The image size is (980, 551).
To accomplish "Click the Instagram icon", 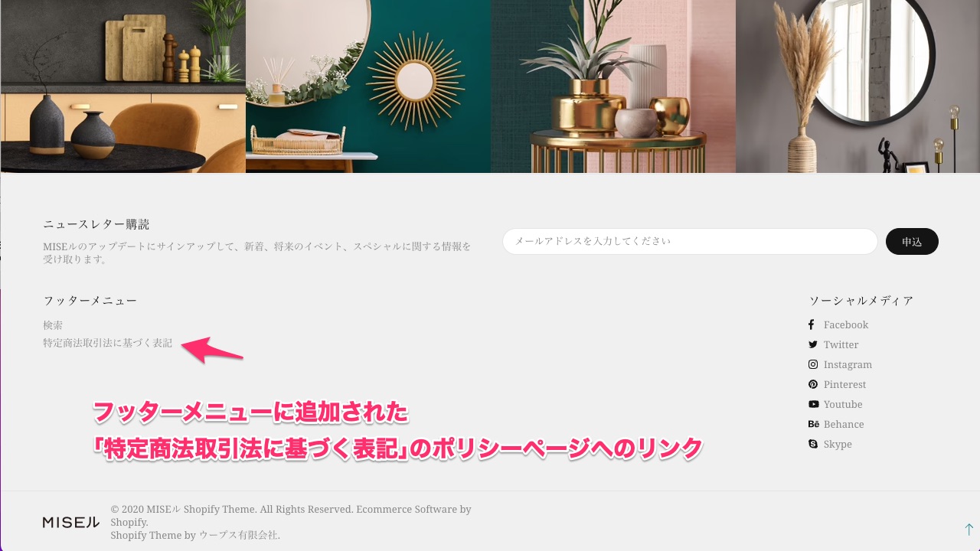I will click(x=813, y=364).
